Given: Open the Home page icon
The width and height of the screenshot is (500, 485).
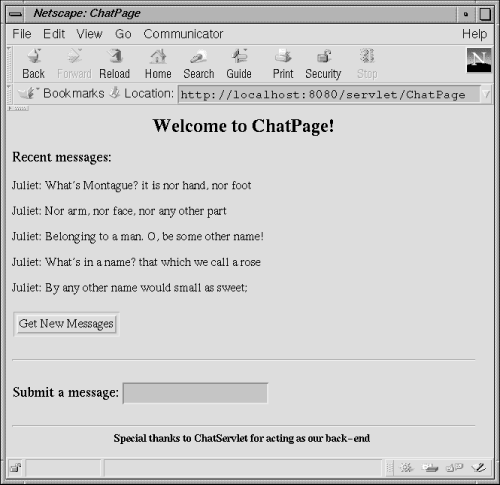Looking at the screenshot, I should pos(158,64).
